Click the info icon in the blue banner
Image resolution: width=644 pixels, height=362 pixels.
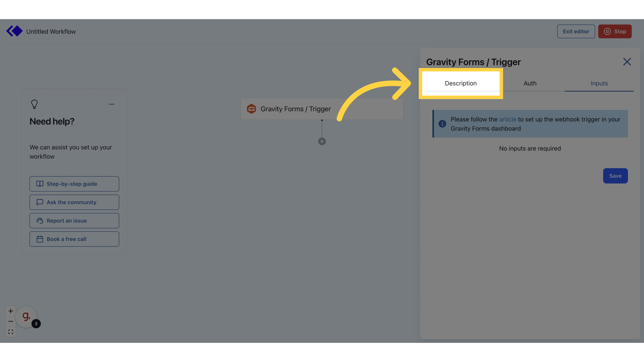click(x=442, y=124)
